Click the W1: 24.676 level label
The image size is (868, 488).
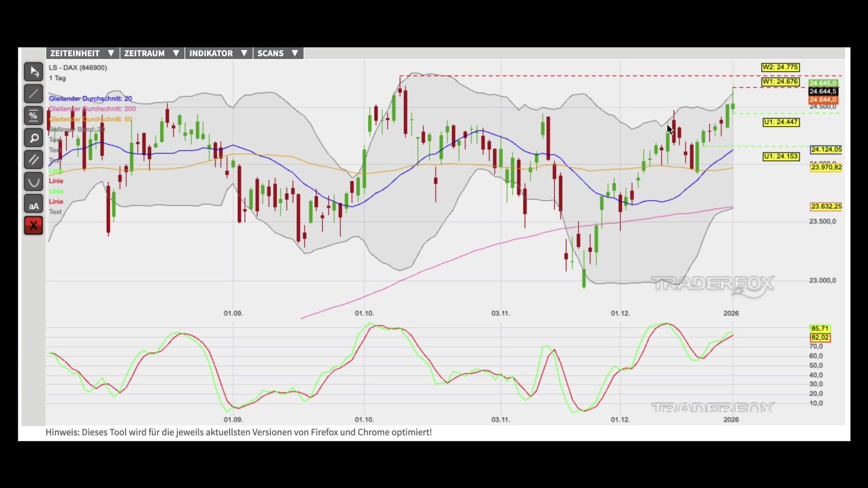[780, 82]
